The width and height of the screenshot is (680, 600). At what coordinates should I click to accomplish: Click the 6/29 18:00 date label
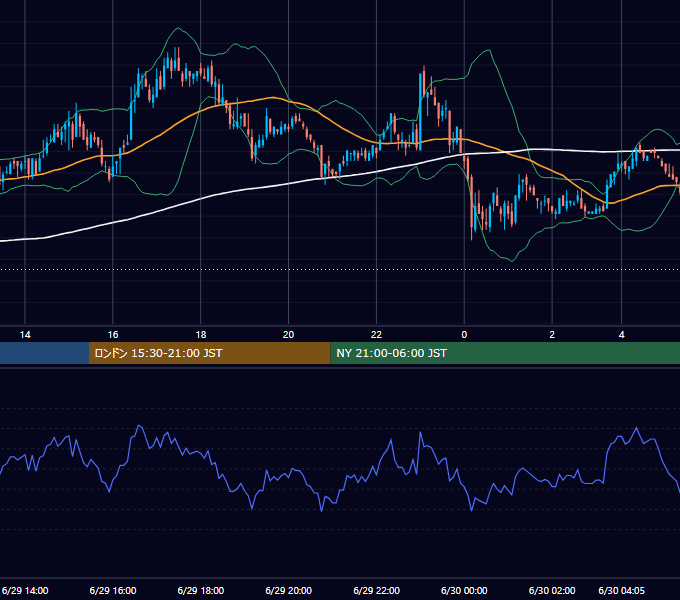point(201,590)
